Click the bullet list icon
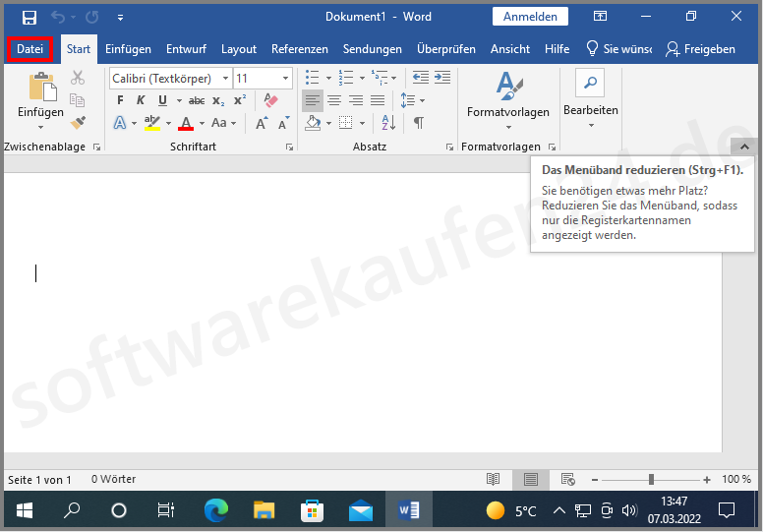The image size is (763, 532). pos(312,78)
